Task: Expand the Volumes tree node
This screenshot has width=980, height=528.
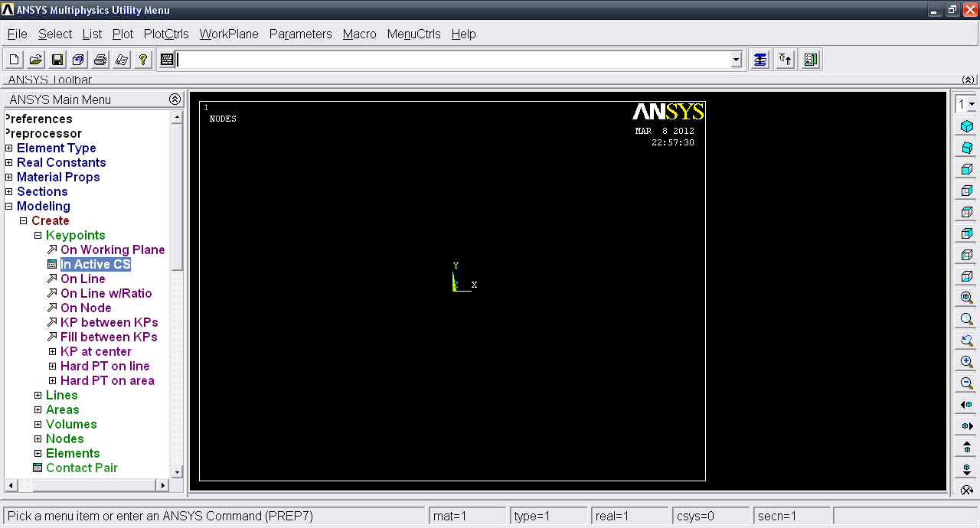Action: (x=38, y=425)
